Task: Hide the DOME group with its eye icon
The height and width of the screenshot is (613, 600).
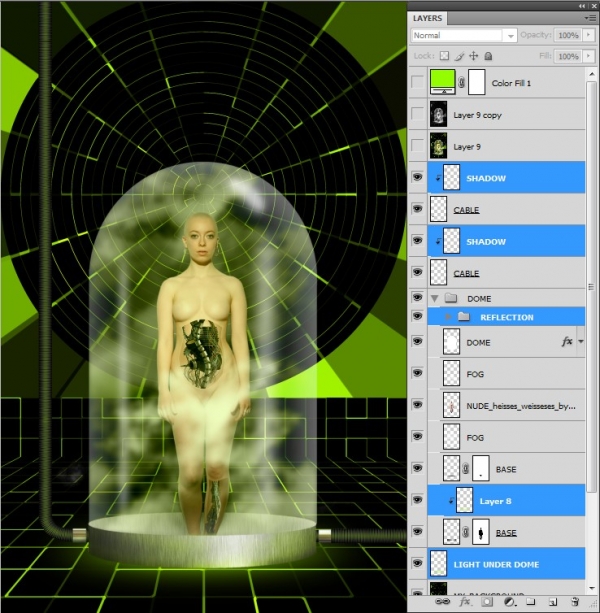Action: pyautogui.click(x=417, y=298)
